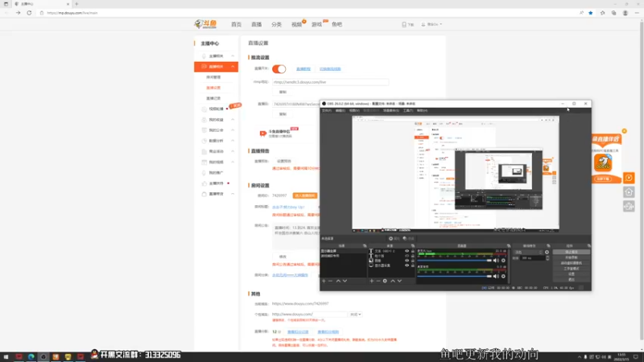This screenshot has width=644, height=362.
Task: Add a new source in OBS
Action: pos(372,281)
